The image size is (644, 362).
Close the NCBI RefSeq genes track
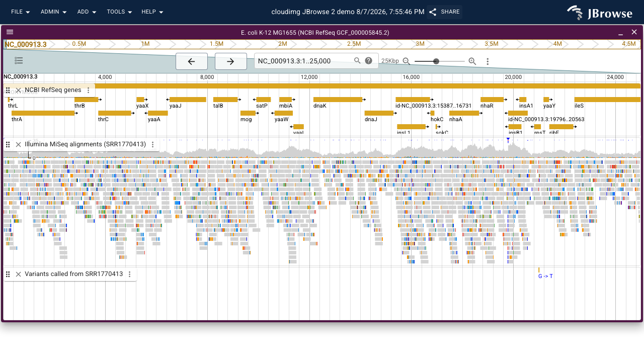(x=19, y=90)
